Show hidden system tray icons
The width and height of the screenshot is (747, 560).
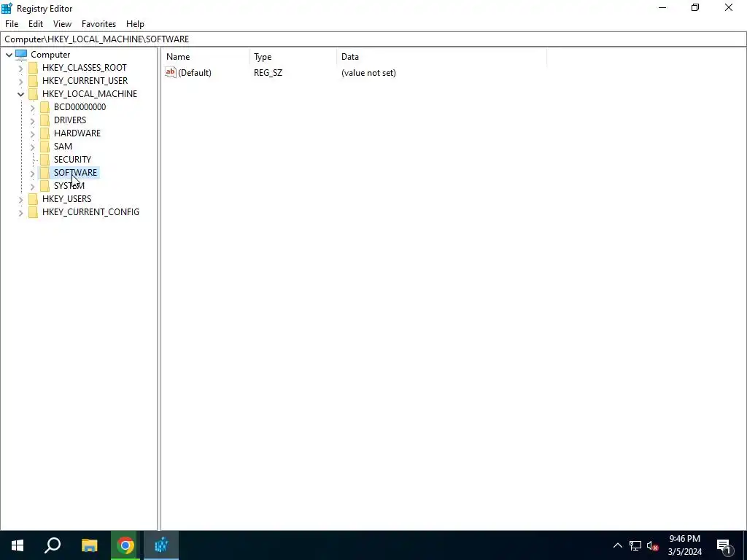pos(617,545)
